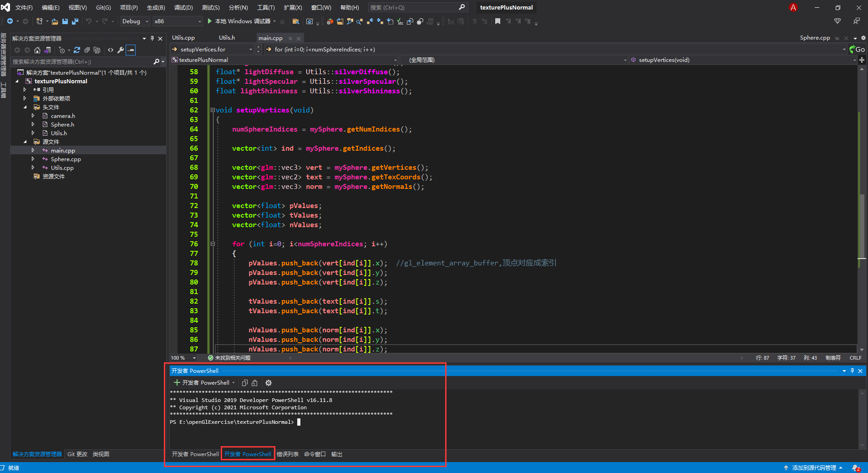Viewport: 868px width, 473px height.
Task: Open the terminal settings gear icon
Action: 269,383
